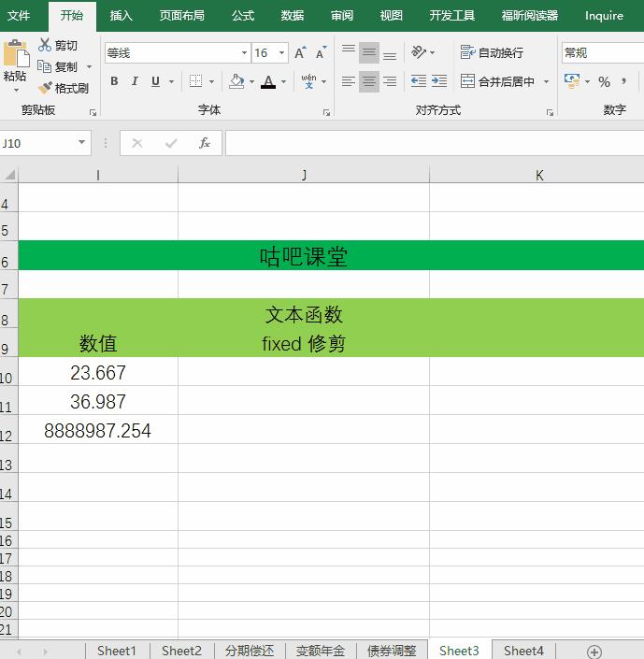Viewport: 644px width, 659px height.
Task: Open the font size dropdown
Action: pyautogui.click(x=281, y=53)
